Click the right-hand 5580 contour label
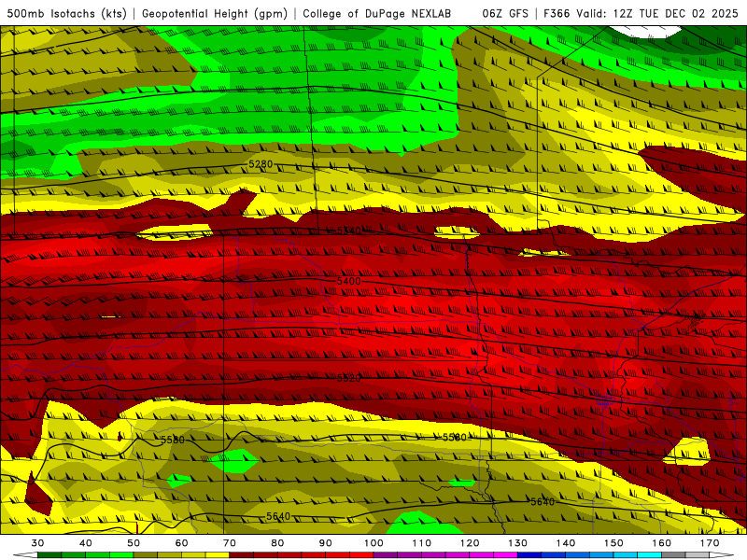 click(x=455, y=437)
